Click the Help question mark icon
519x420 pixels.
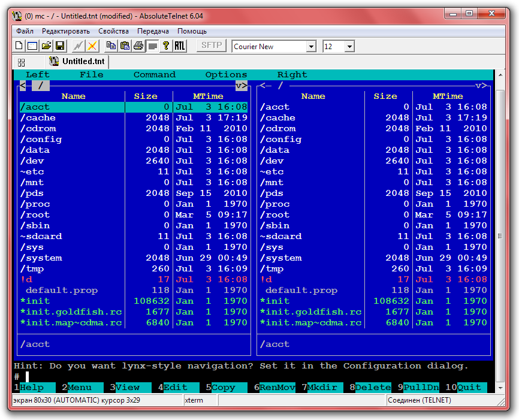[166, 46]
